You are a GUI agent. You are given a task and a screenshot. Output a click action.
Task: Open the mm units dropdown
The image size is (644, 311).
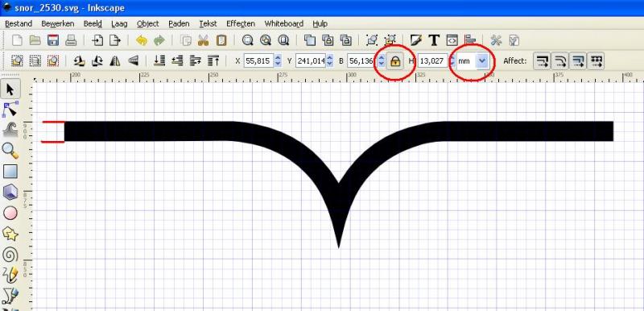473,61
